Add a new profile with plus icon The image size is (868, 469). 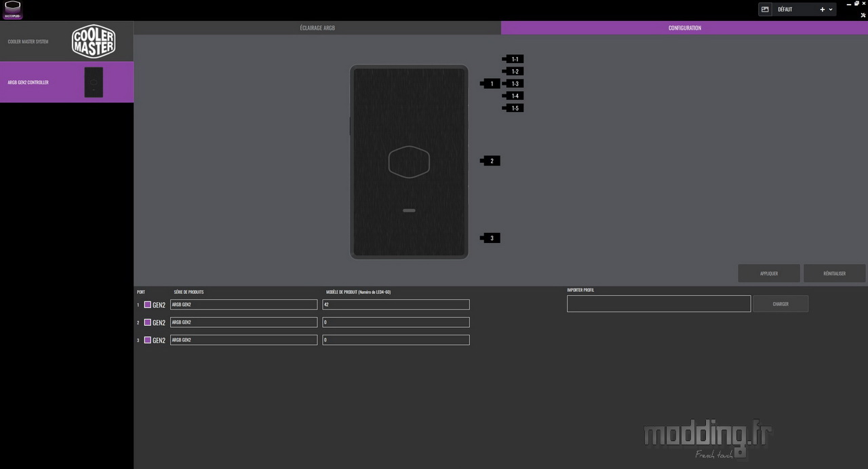[823, 10]
